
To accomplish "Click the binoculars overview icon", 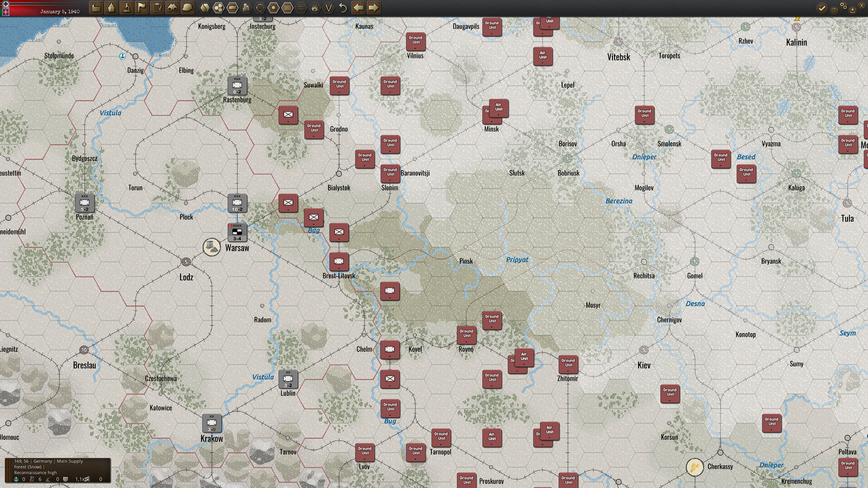I will pyautogui.click(x=173, y=8).
